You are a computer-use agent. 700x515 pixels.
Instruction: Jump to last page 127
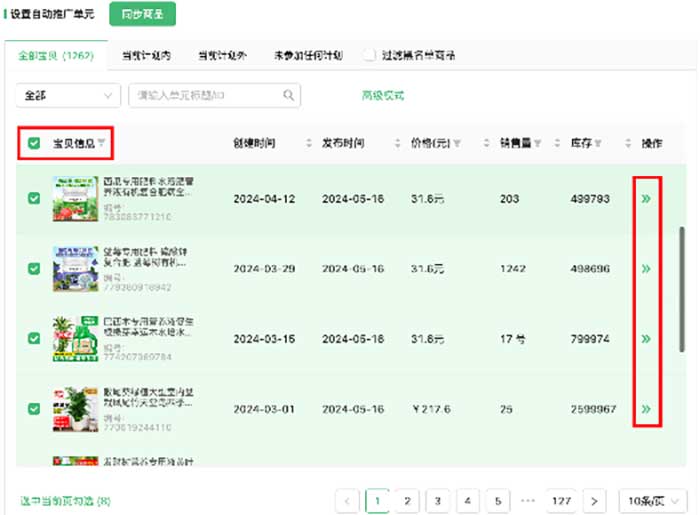(561, 501)
